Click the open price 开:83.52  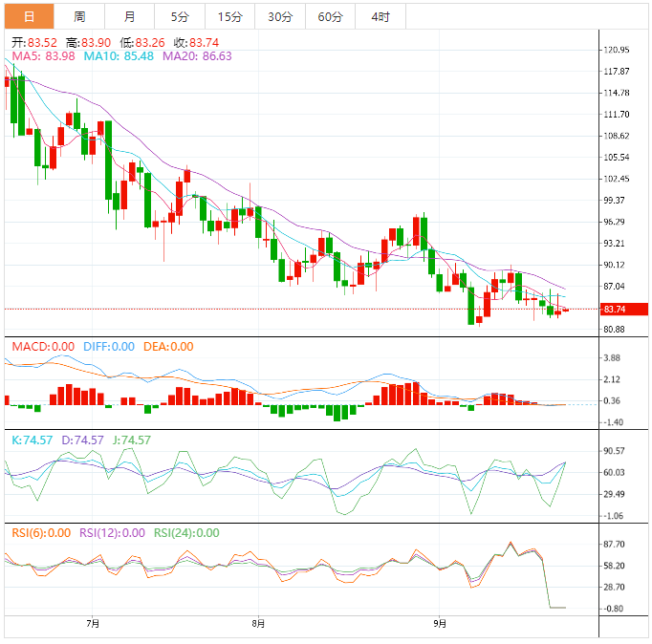(34, 42)
